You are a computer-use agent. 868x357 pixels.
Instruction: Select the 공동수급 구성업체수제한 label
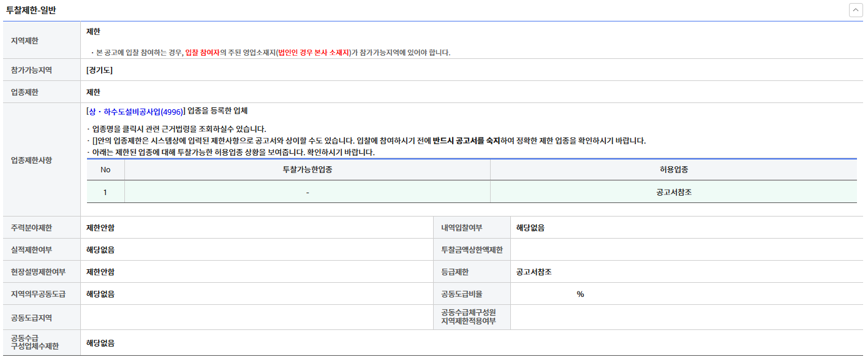pos(35,342)
